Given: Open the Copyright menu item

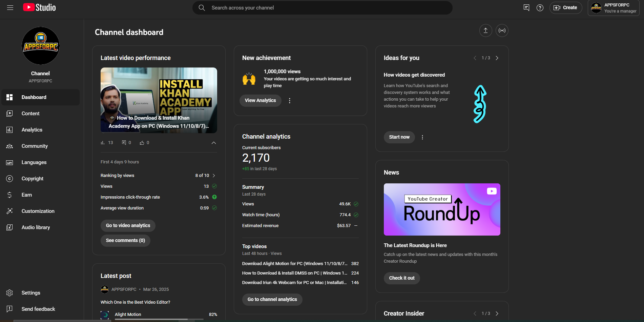Looking at the screenshot, I should 41,179.
